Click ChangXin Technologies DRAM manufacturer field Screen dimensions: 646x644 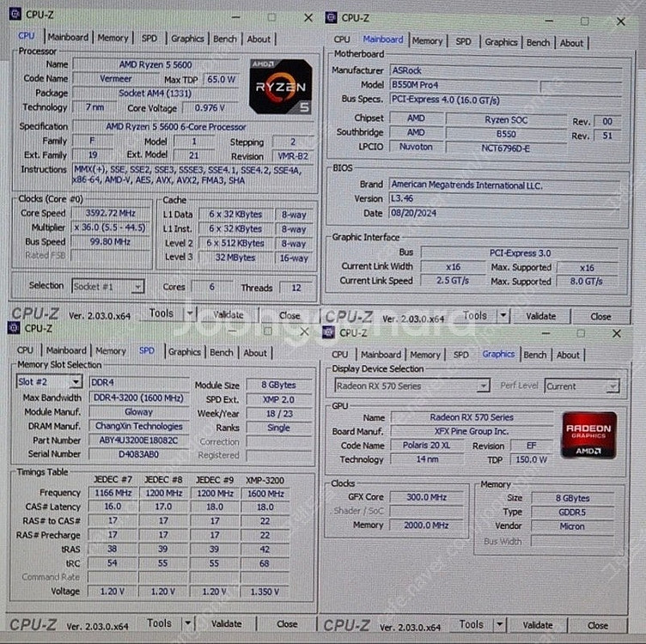pos(139,426)
